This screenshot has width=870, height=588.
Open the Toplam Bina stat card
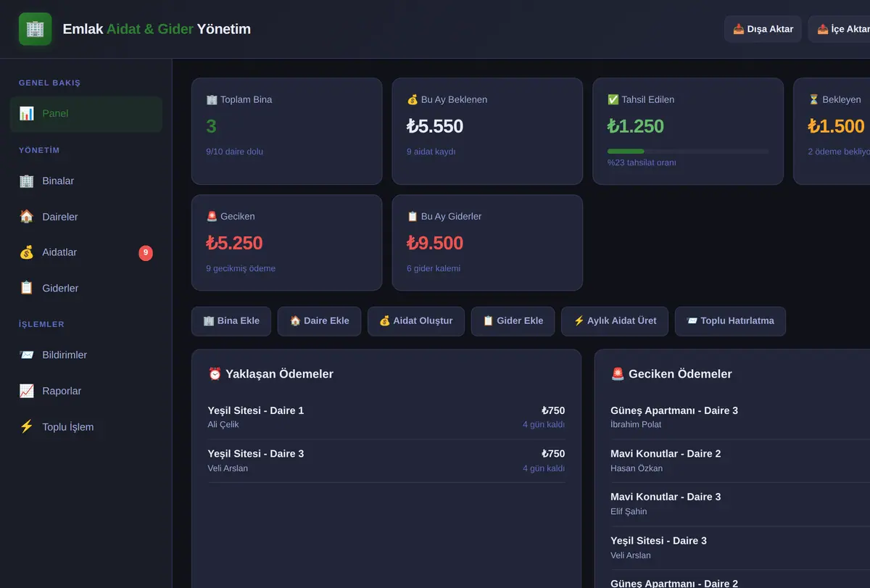coord(287,131)
